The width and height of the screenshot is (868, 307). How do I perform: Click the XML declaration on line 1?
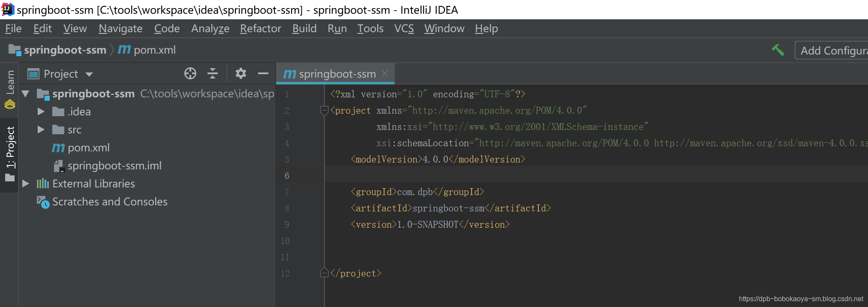click(427, 94)
